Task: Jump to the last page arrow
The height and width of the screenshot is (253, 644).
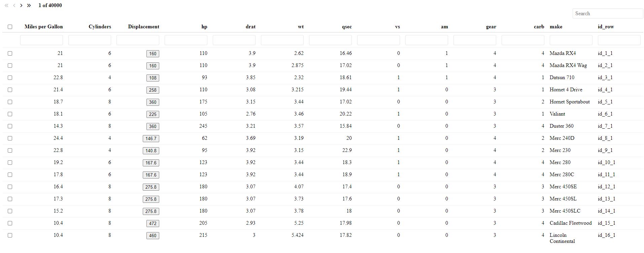Action: pyautogui.click(x=29, y=5)
